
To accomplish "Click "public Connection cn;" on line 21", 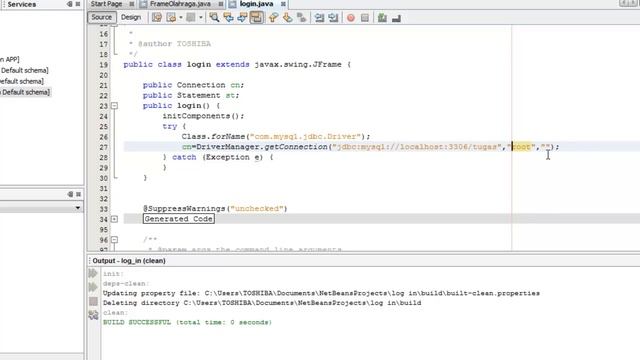I will [193, 85].
